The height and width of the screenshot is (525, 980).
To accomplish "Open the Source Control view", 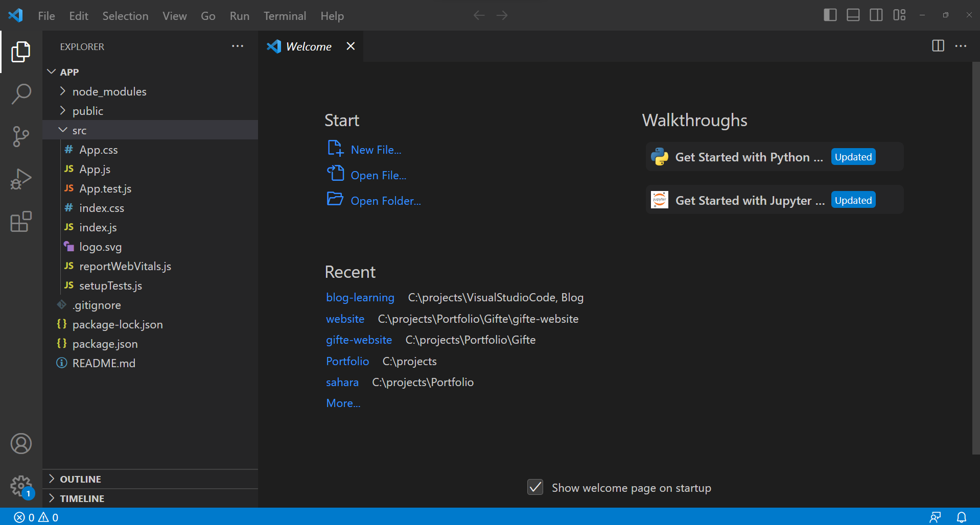I will coord(21,136).
